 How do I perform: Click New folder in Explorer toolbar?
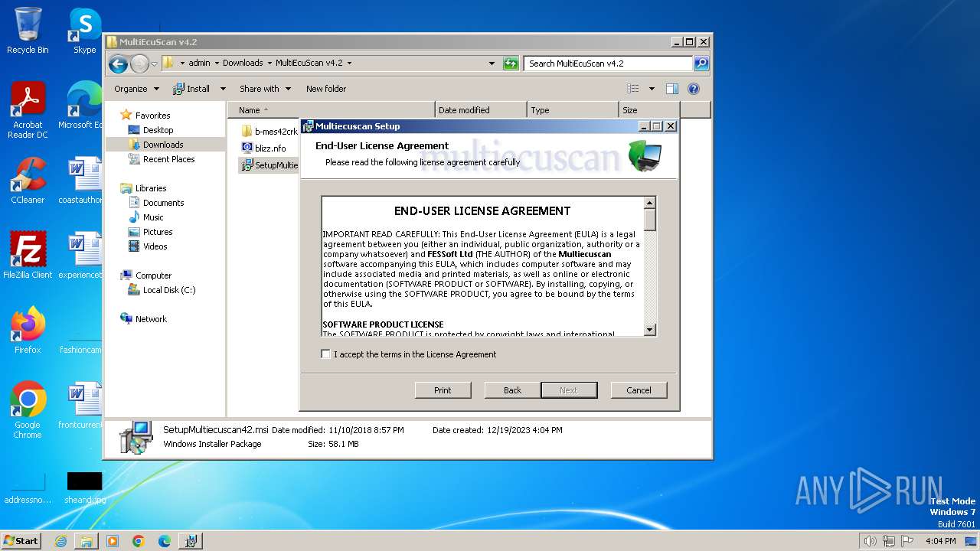(x=326, y=89)
